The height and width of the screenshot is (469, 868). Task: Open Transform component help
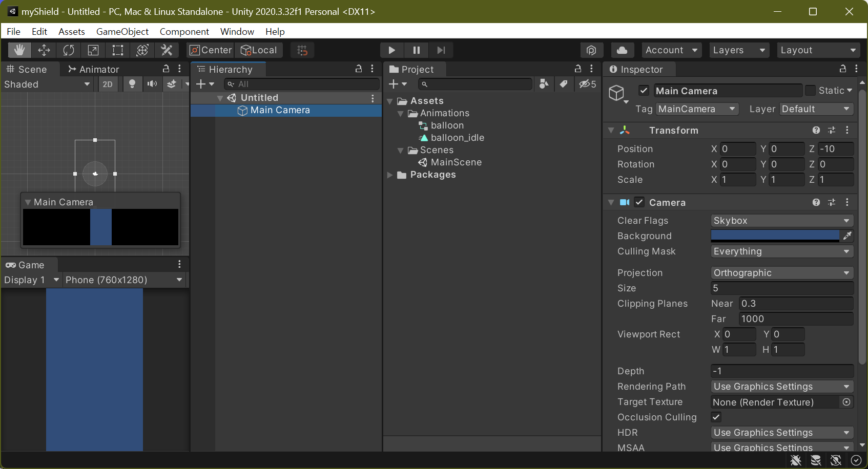[816, 130]
